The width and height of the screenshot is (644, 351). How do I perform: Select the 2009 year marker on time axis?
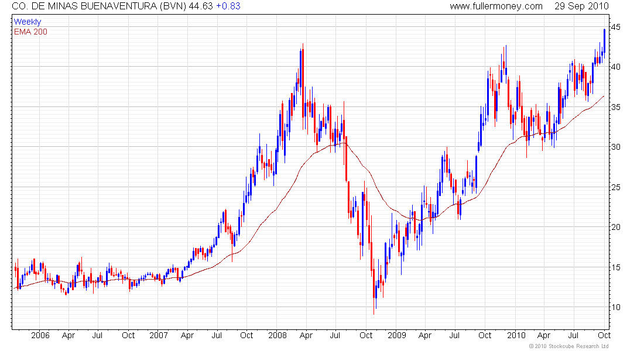coord(397,335)
